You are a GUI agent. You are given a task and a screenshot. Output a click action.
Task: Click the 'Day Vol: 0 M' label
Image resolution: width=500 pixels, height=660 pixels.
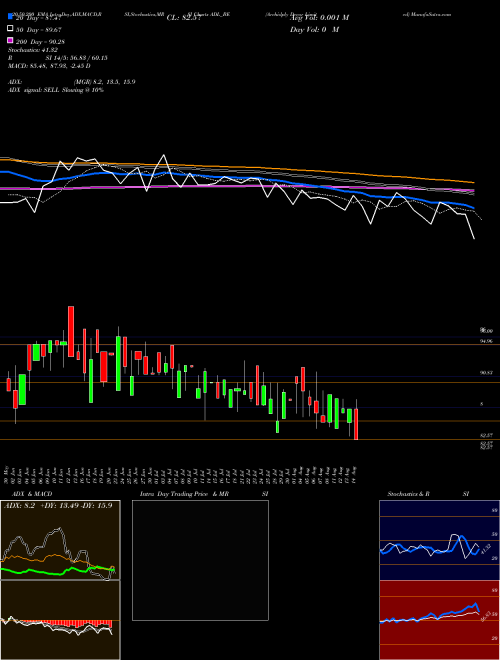coord(314,30)
